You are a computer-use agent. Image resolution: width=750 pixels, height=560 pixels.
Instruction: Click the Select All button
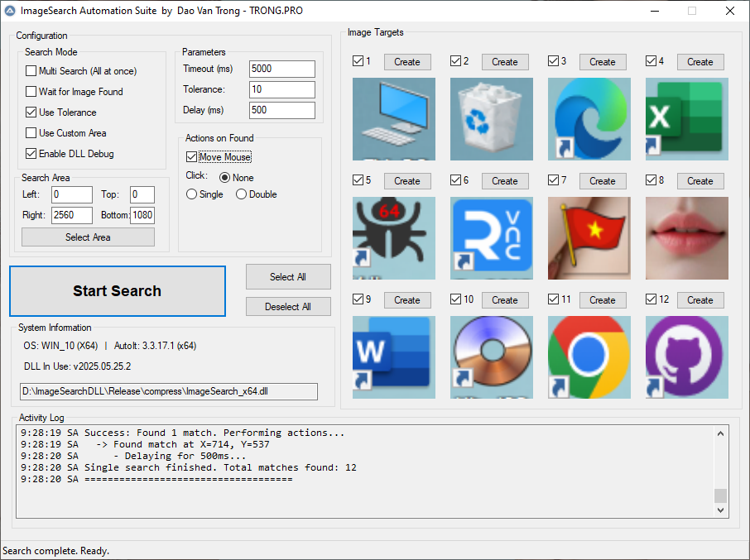coord(288,276)
